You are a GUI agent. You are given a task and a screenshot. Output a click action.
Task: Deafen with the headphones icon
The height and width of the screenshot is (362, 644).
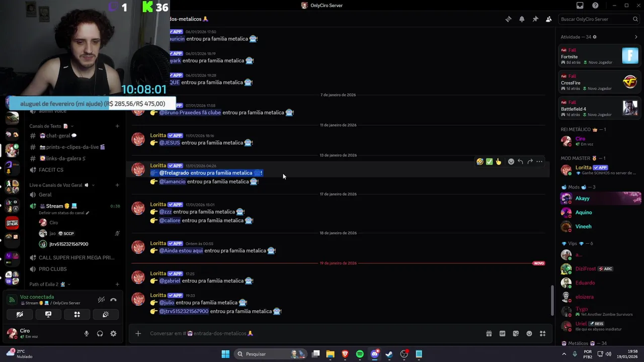tap(100, 333)
